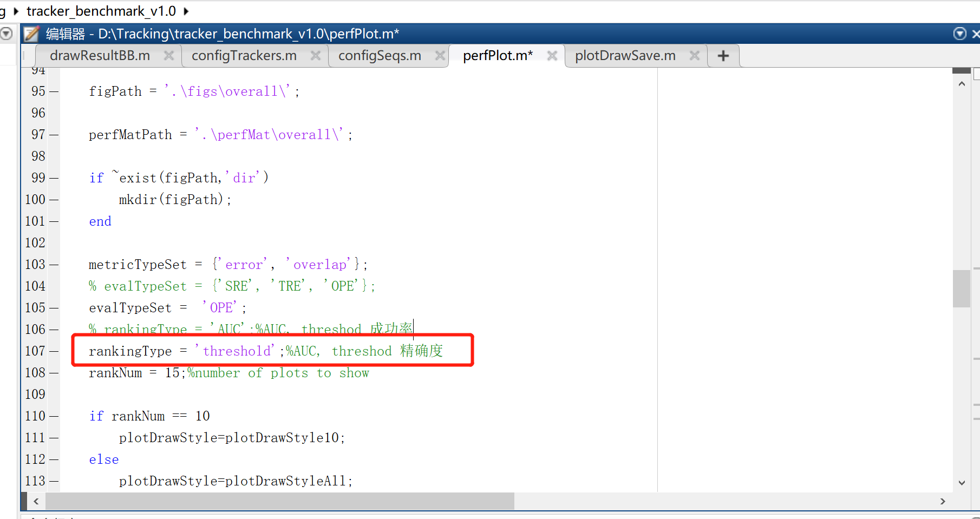Click the vertical scroll down arrow
The height and width of the screenshot is (519, 980).
(x=962, y=483)
